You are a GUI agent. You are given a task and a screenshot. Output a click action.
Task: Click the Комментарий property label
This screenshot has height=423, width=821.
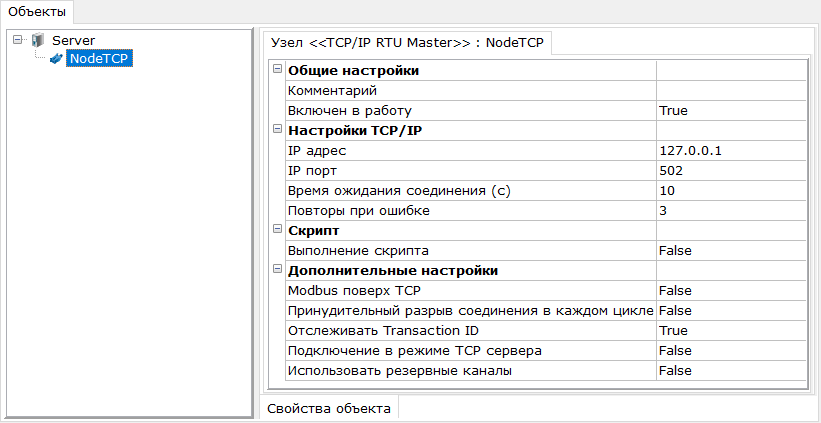tap(332, 91)
